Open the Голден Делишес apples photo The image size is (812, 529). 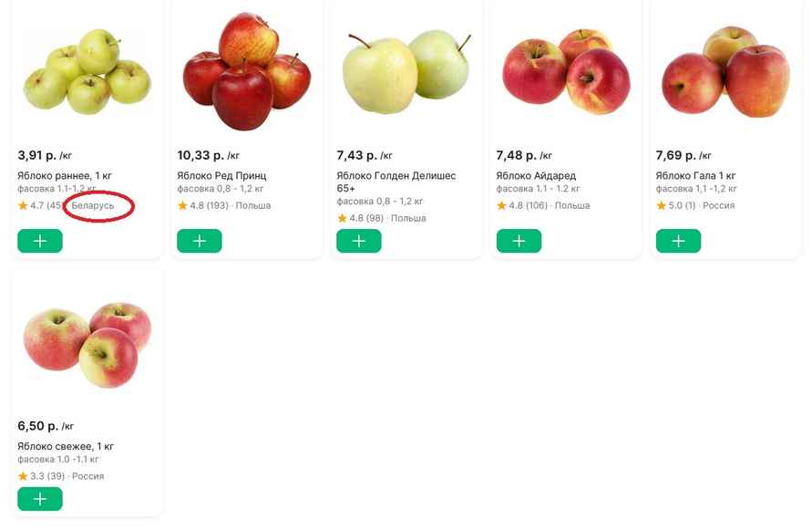[406, 71]
